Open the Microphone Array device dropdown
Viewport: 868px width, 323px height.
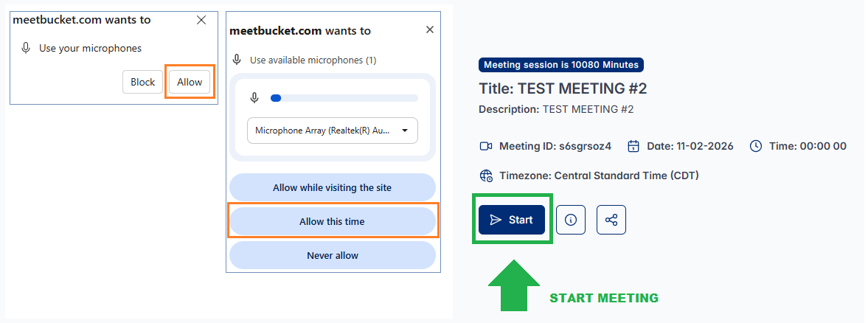pyautogui.click(x=332, y=131)
